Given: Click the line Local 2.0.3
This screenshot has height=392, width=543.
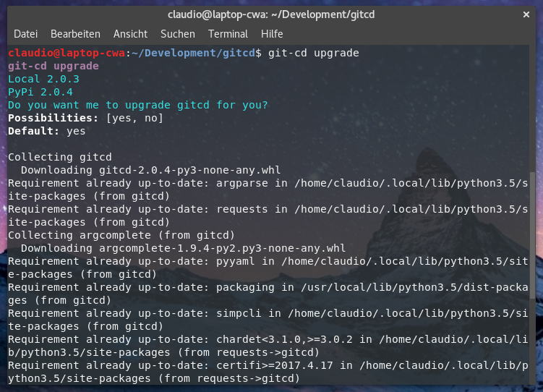Looking at the screenshot, I should click(x=43, y=80).
